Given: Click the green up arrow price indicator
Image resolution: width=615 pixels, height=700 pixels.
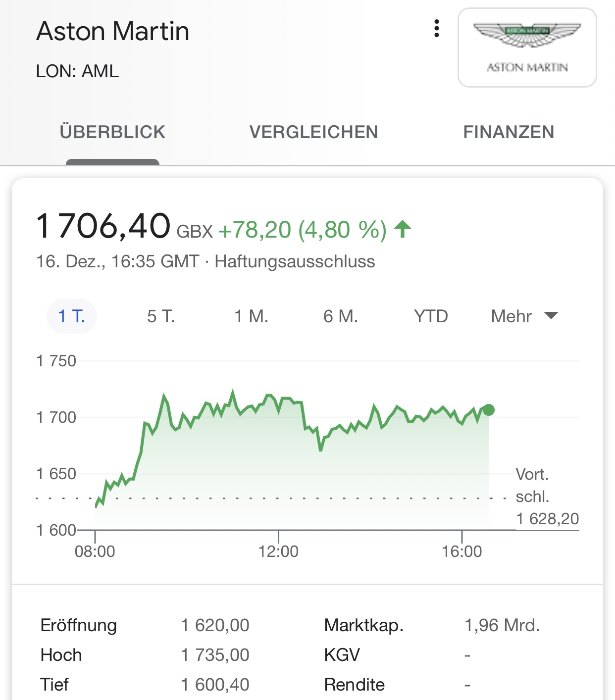Looking at the screenshot, I should (x=403, y=229).
